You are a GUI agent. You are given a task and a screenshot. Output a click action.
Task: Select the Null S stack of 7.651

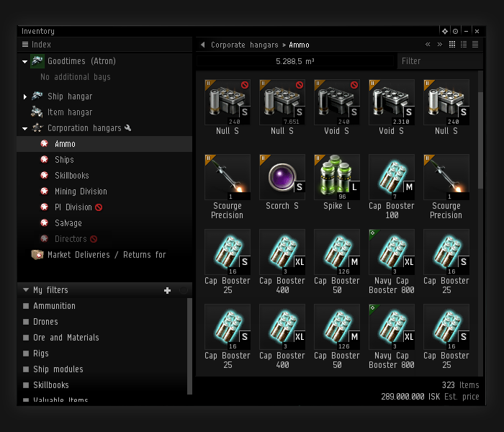pyautogui.click(x=282, y=107)
